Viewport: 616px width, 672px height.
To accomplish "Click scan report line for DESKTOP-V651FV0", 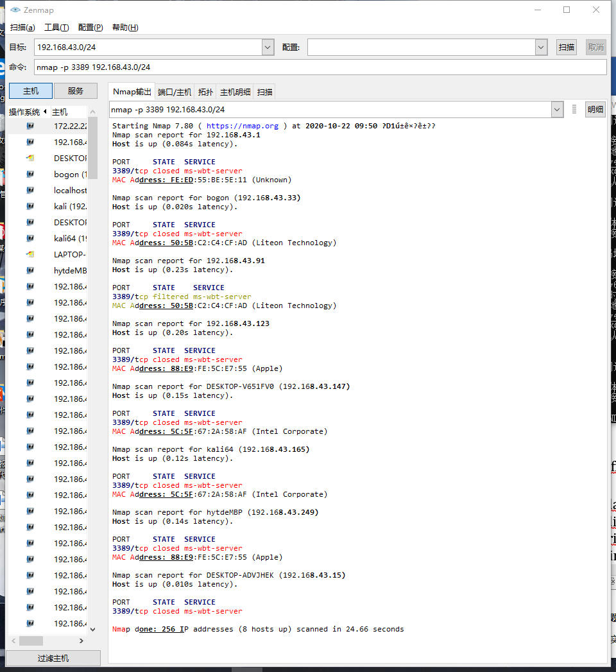I will (231, 386).
